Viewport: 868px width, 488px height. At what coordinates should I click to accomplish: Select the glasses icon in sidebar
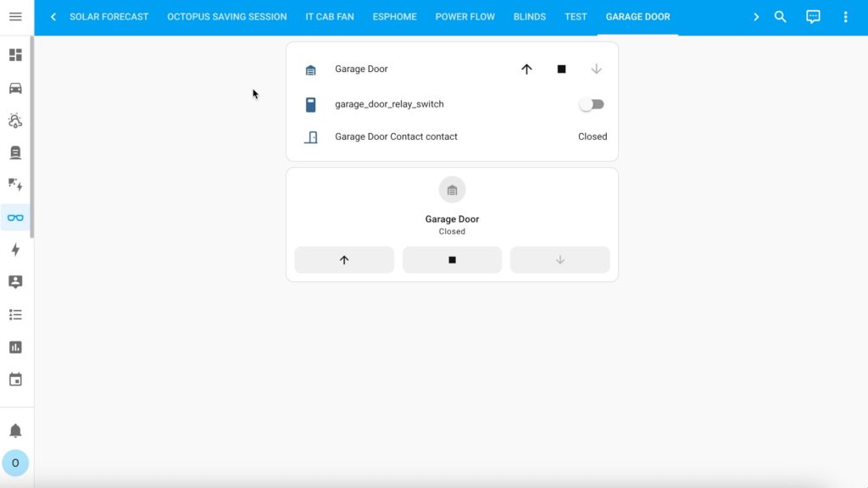pyautogui.click(x=15, y=218)
